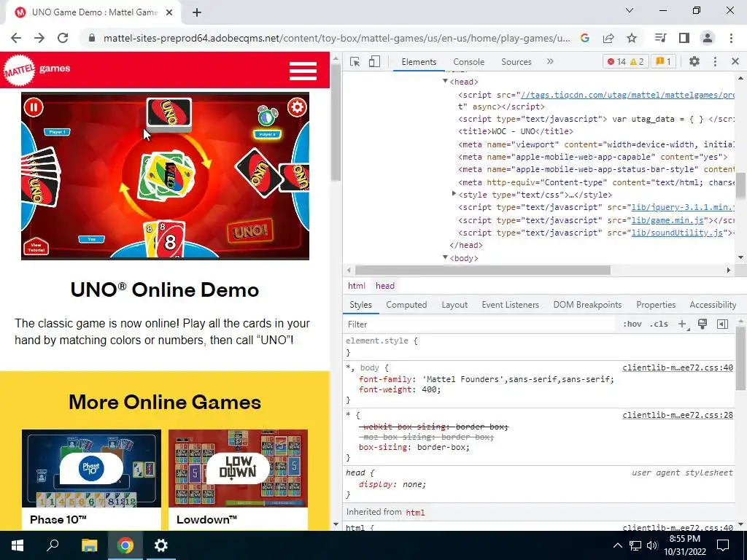
Task: Bookmark this page with the star icon
Action: pos(632,38)
